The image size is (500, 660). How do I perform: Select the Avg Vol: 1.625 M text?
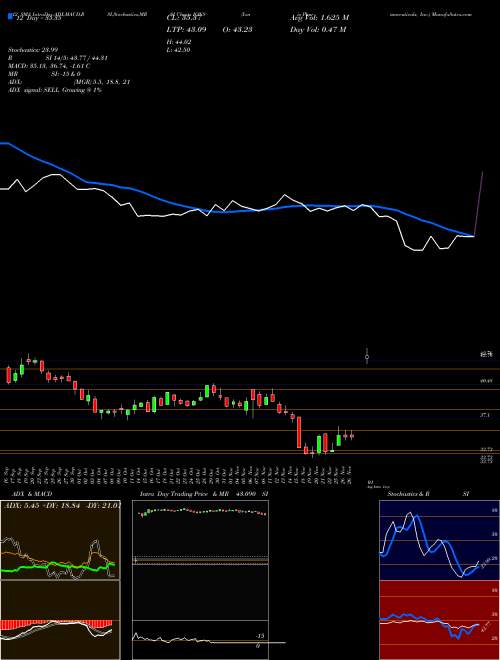point(320,18)
